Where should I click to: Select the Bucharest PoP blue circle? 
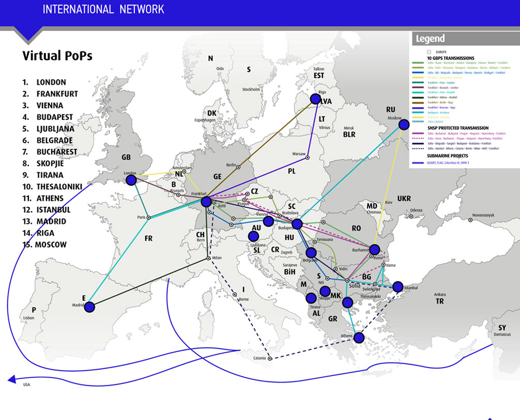point(375,250)
